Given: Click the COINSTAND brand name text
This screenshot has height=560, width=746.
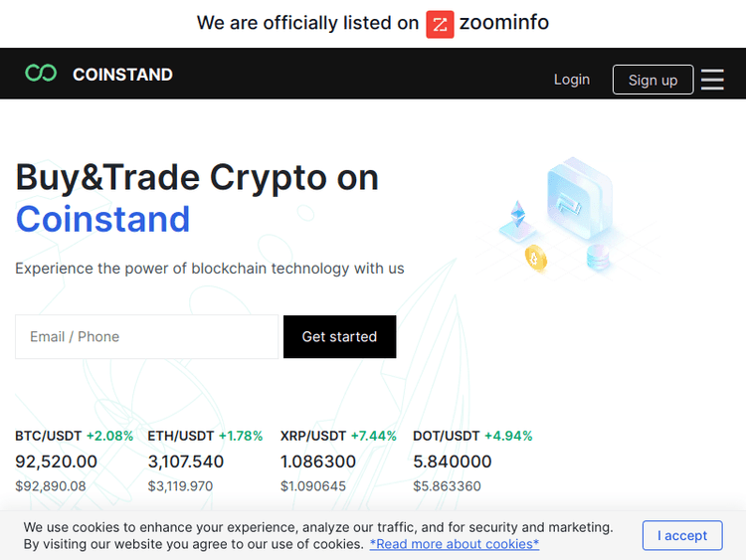Looking at the screenshot, I should (x=122, y=75).
